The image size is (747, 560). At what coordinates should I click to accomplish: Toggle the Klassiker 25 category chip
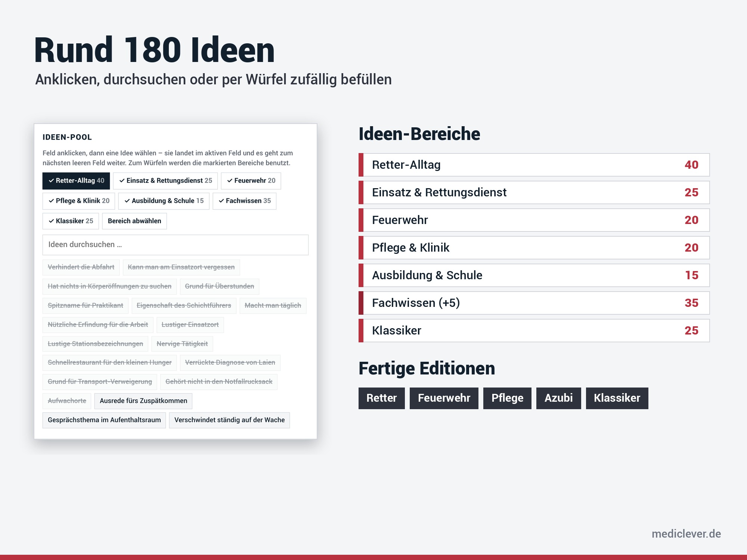click(x=71, y=221)
